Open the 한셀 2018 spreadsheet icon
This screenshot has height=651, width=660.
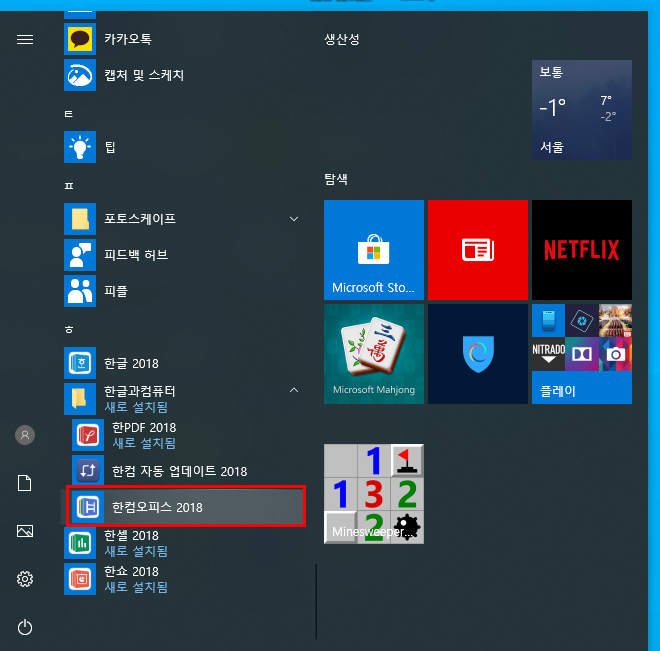(x=80, y=543)
